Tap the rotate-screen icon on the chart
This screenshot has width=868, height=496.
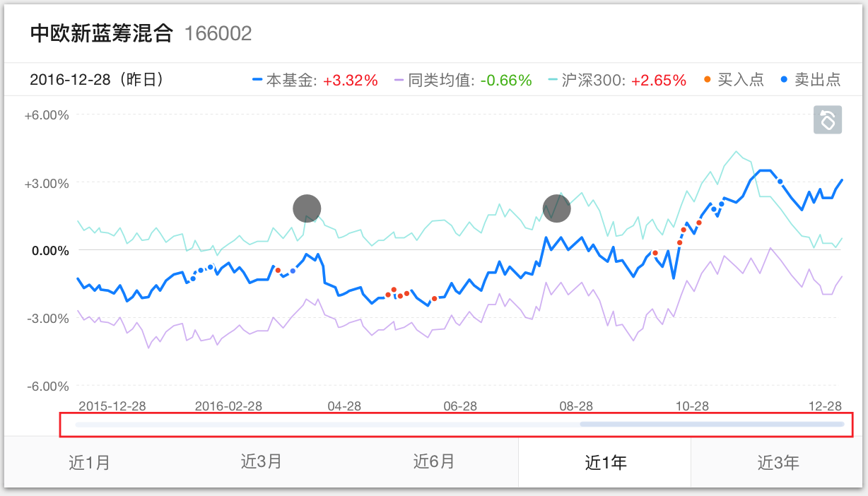point(828,119)
